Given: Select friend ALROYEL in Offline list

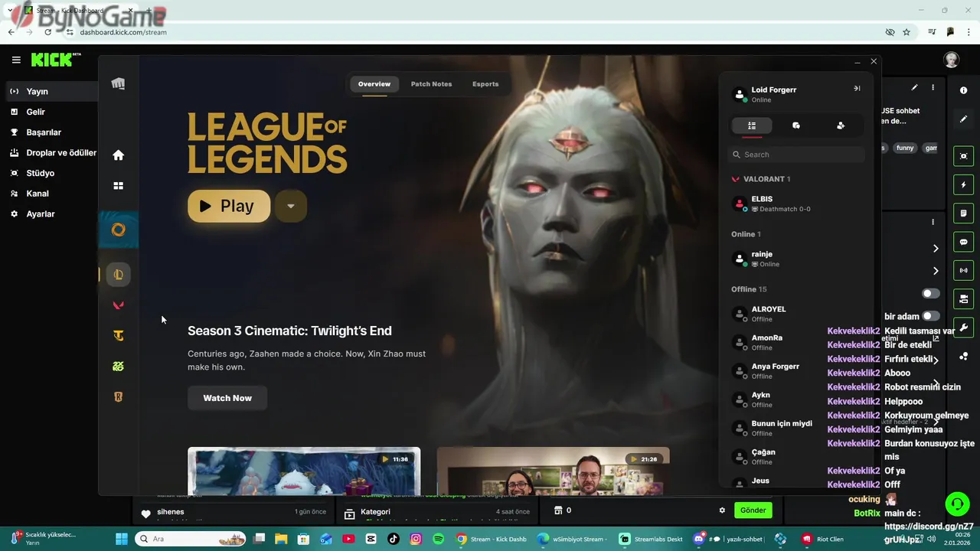Looking at the screenshot, I should pos(796,314).
